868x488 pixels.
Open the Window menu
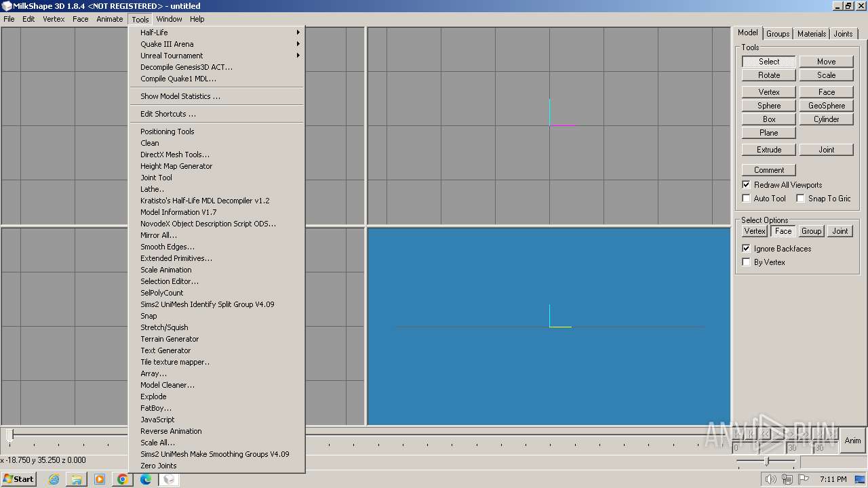click(x=169, y=19)
